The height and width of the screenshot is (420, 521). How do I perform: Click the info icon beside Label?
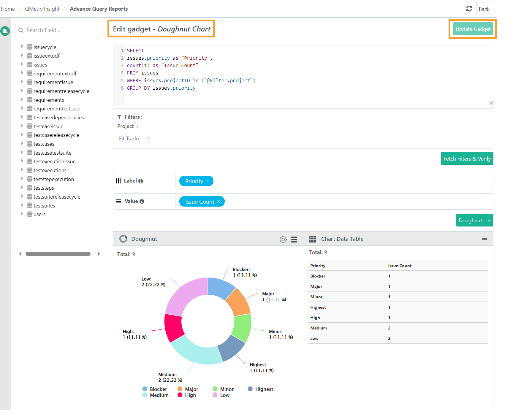pyautogui.click(x=140, y=181)
